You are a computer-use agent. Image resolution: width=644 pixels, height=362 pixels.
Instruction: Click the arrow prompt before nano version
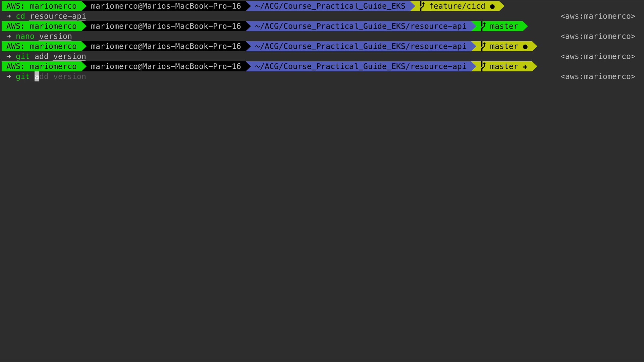[x=9, y=36]
